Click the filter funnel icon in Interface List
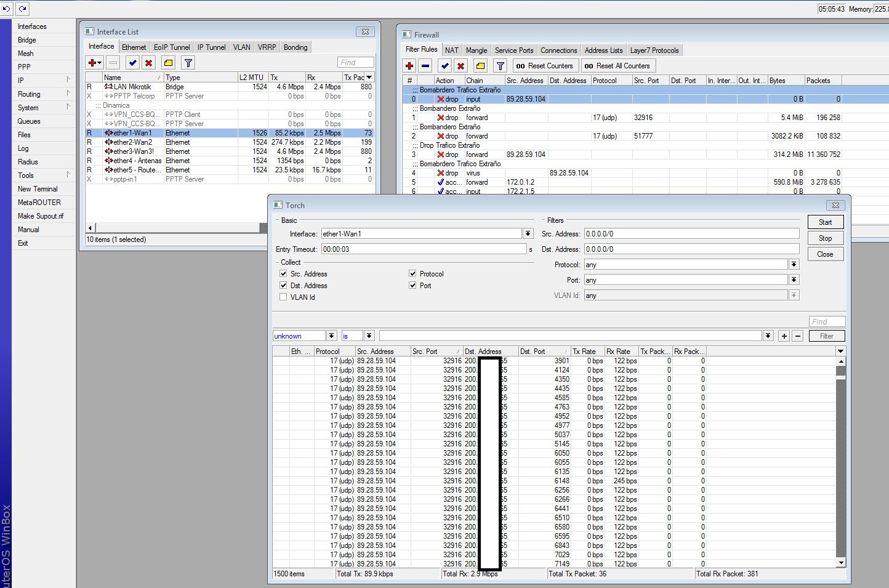Screen dimensions: 889x588 pos(188,63)
